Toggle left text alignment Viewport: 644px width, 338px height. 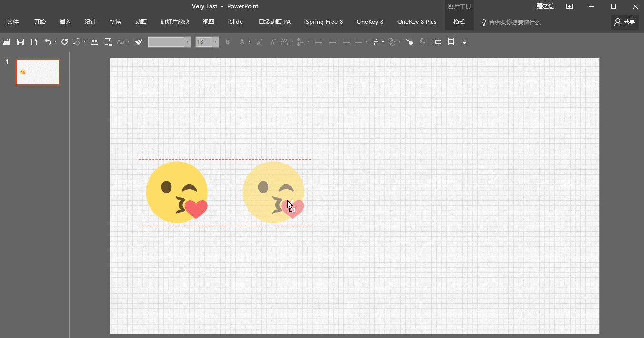(319, 42)
